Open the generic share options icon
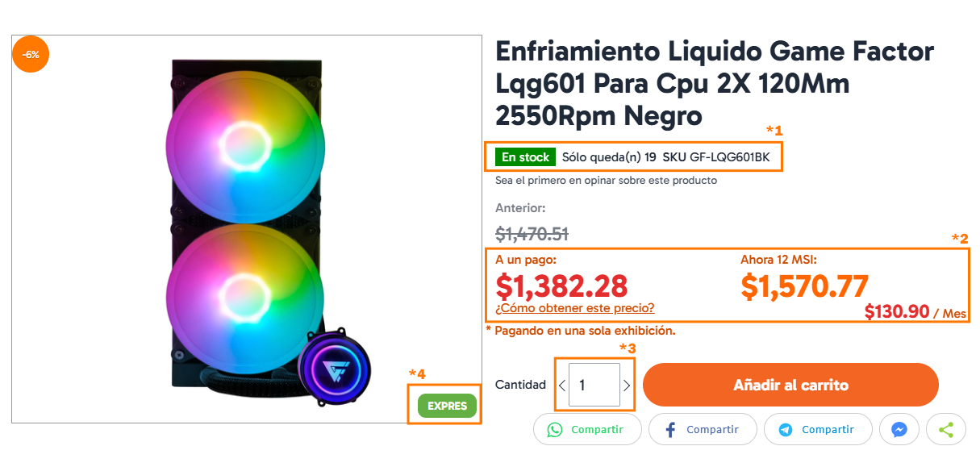 946,430
